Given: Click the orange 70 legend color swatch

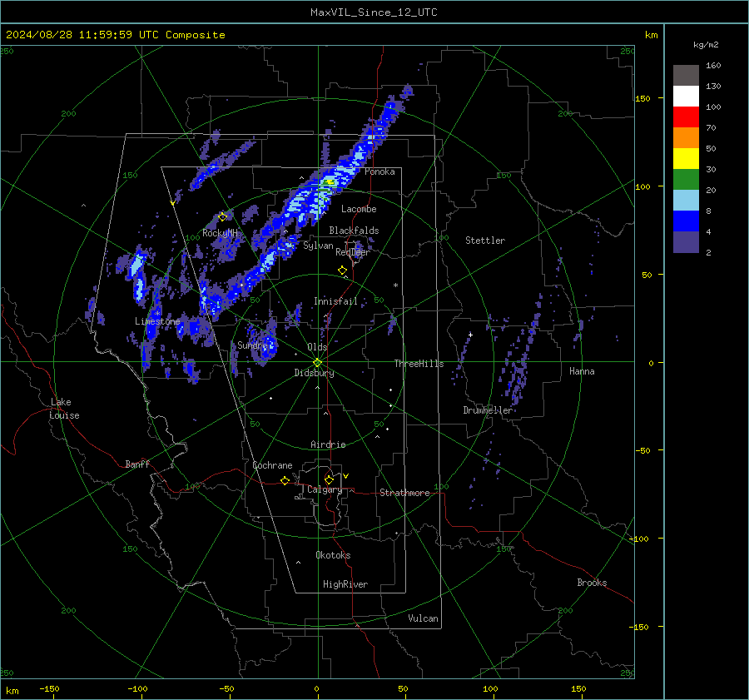Looking at the screenshot, I should 686,138.
